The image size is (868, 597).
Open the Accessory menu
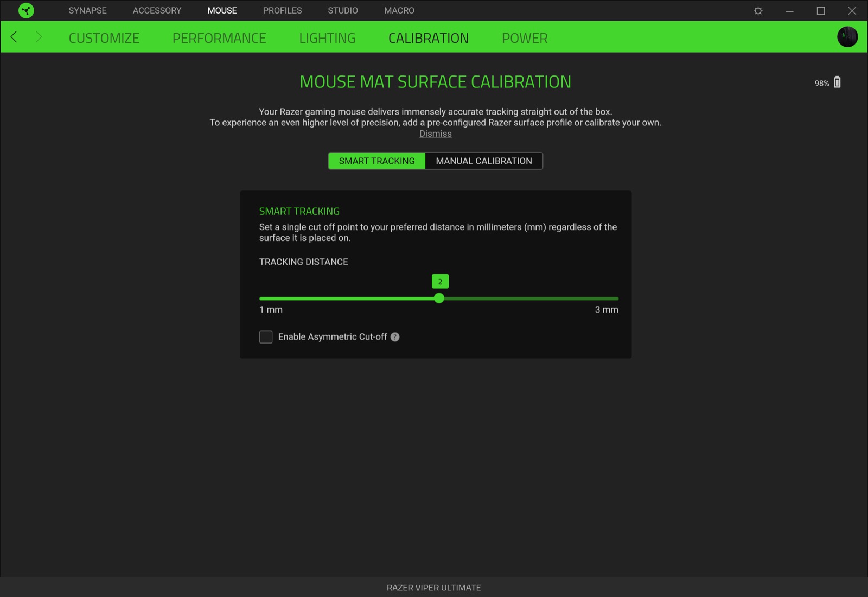157,10
